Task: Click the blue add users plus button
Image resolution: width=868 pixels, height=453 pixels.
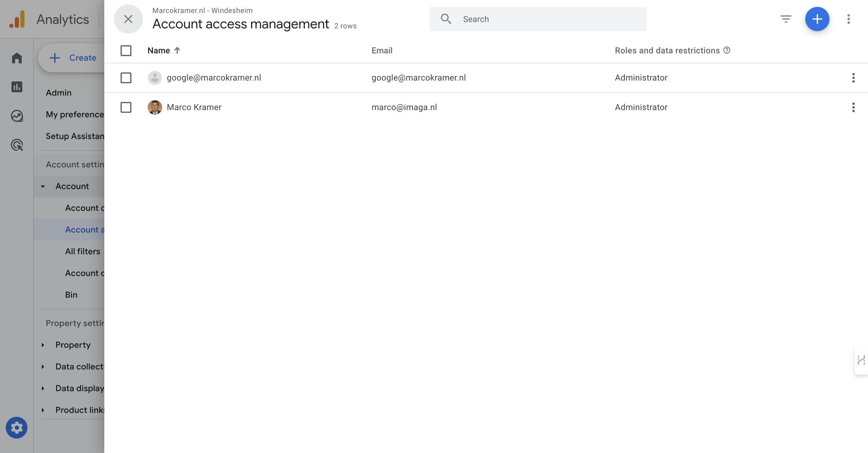Action: click(817, 19)
